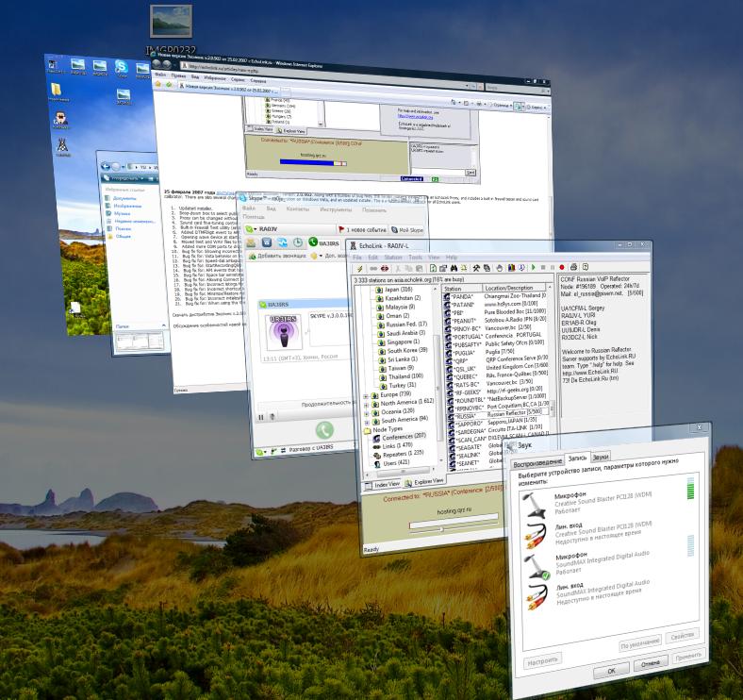Select the *QUEBEC* station row
The width and height of the screenshot is (743, 700).
click(497, 376)
